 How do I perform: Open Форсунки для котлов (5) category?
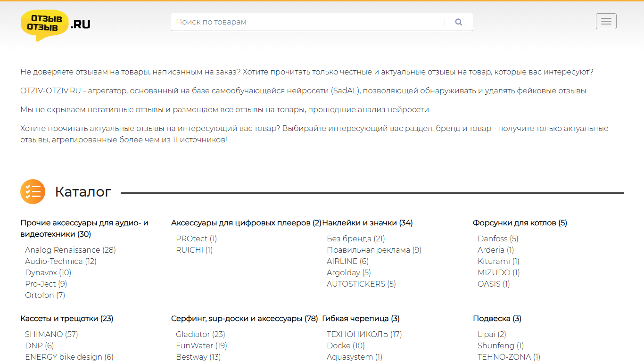[x=520, y=223]
